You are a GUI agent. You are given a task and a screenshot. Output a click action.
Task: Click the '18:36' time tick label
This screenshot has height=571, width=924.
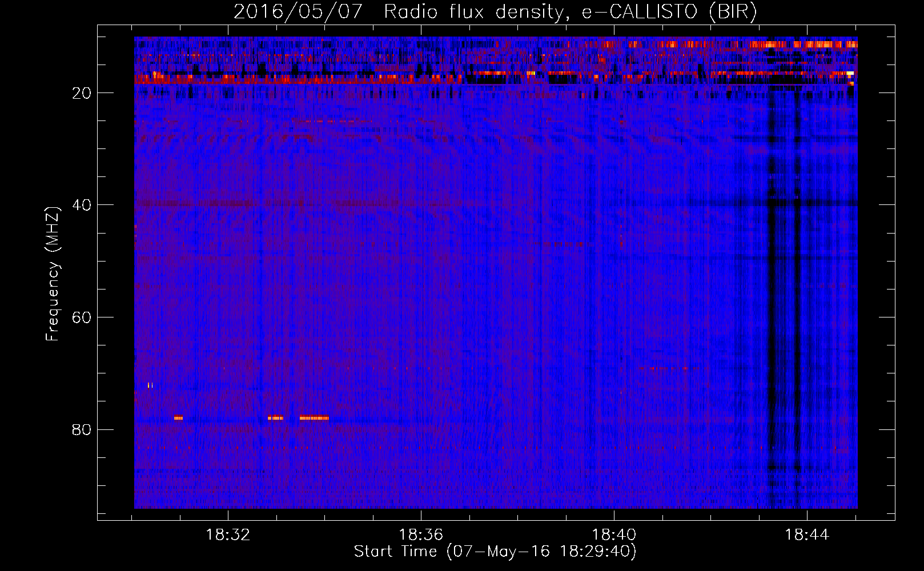421,534
